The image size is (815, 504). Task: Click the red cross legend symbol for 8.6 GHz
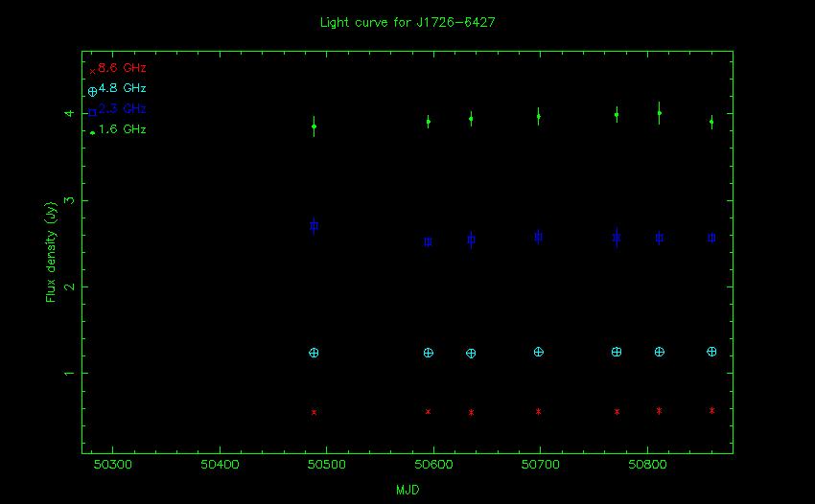(92, 71)
